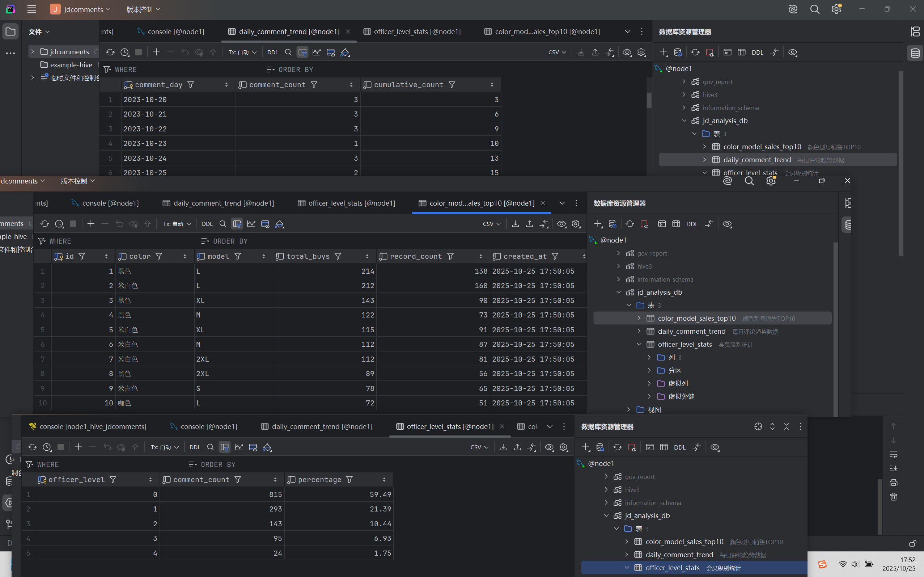Click the locate crosshair icon in bottom database panel header
The image size is (924, 577).
click(x=758, y=427)
